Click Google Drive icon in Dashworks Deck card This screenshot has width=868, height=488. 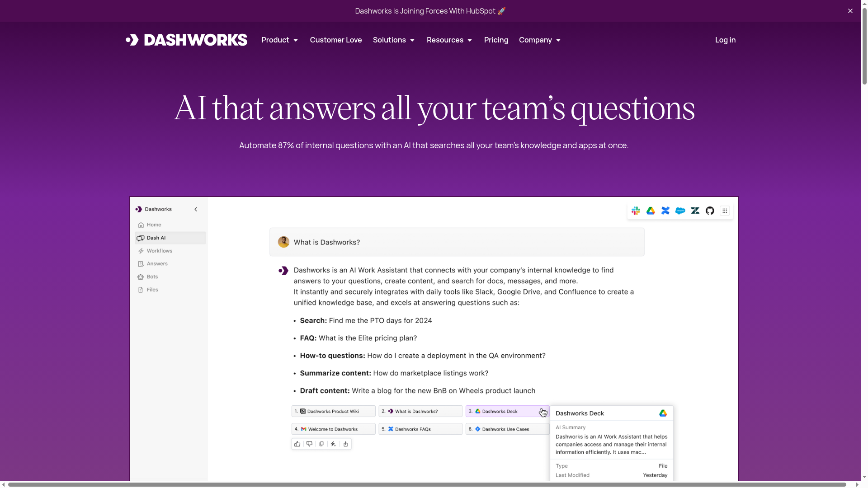tap(663, 413)
